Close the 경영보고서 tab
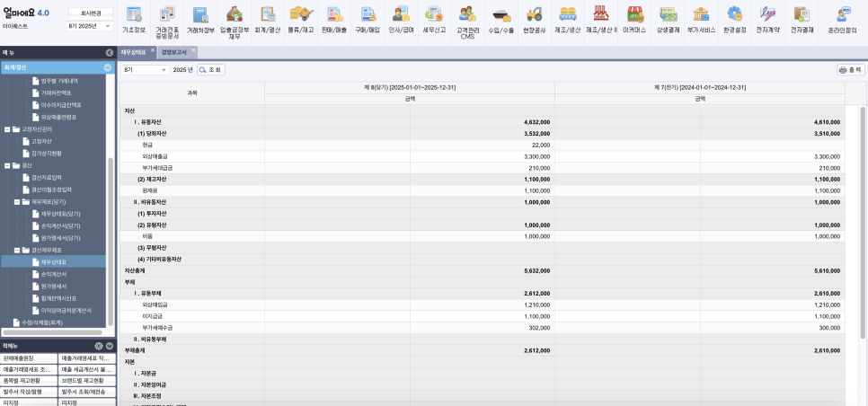 pos(193,50)
